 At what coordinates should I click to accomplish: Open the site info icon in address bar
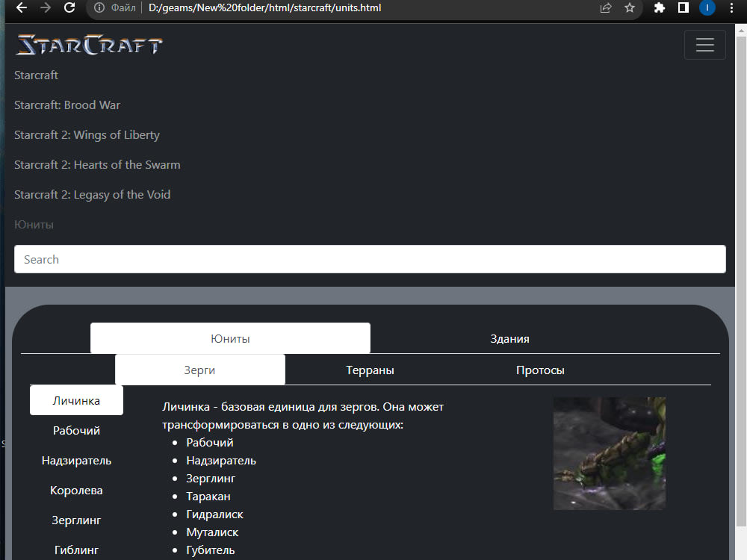(99, 7)
